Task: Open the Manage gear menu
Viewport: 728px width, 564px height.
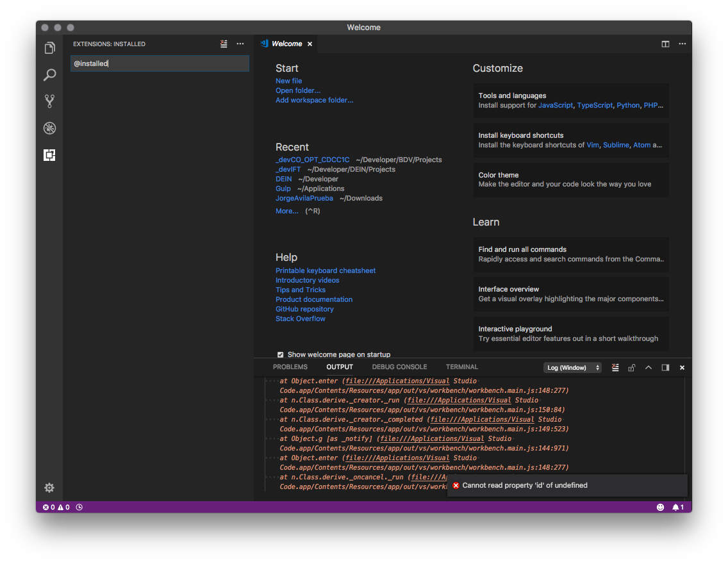Action: 49,487
